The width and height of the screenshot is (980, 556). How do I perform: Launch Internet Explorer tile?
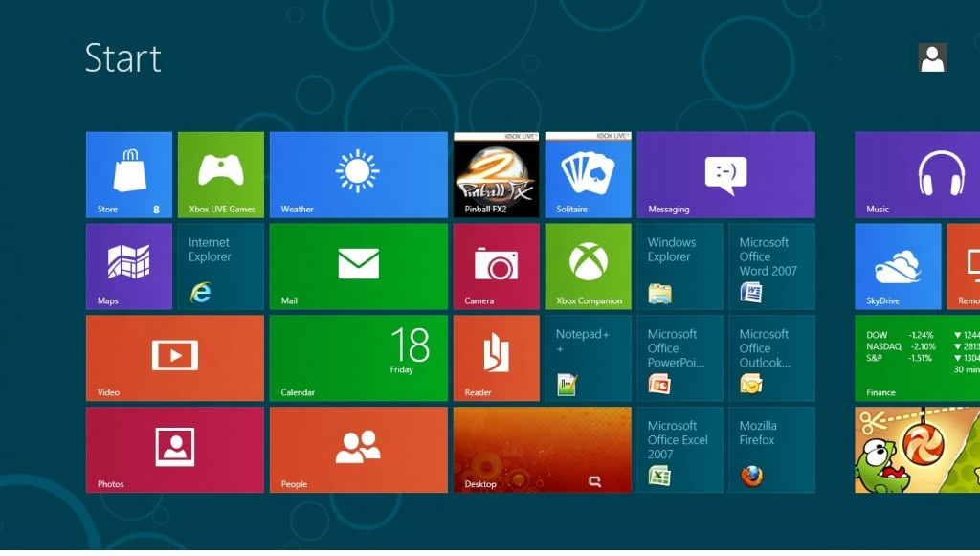point(221,266)
